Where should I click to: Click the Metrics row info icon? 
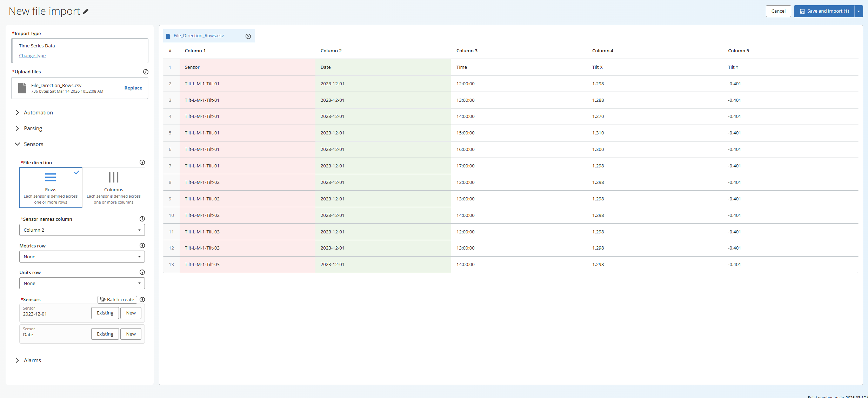click(142, 246)
